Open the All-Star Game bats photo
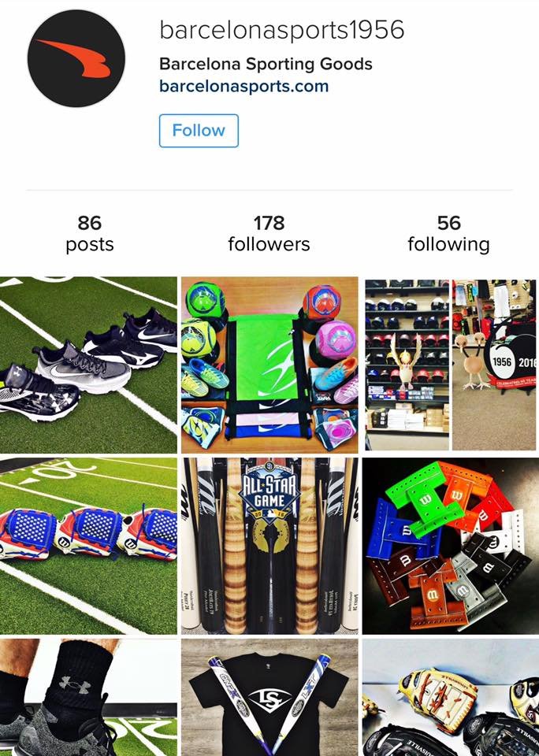The image size is (539, 756). click(x=269, y=546)
